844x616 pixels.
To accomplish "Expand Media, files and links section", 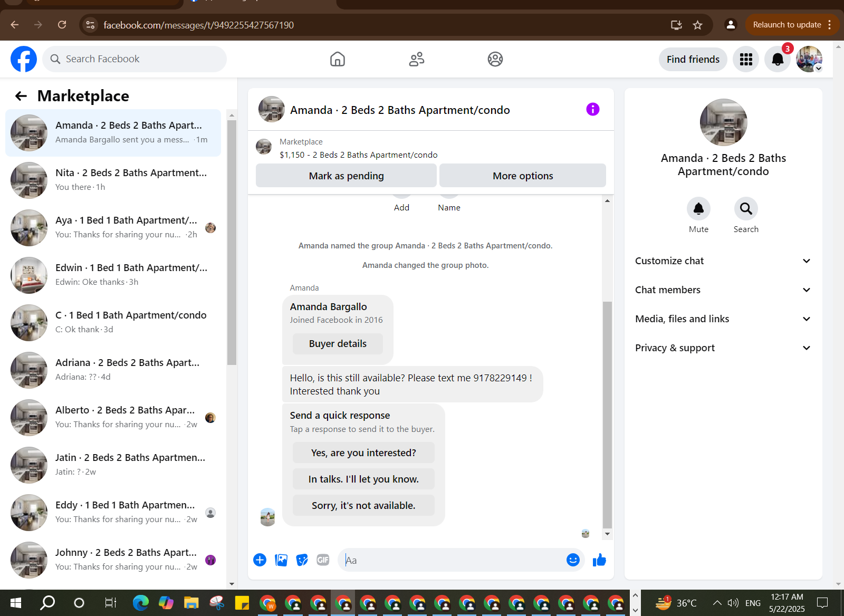I will [723, 319].
